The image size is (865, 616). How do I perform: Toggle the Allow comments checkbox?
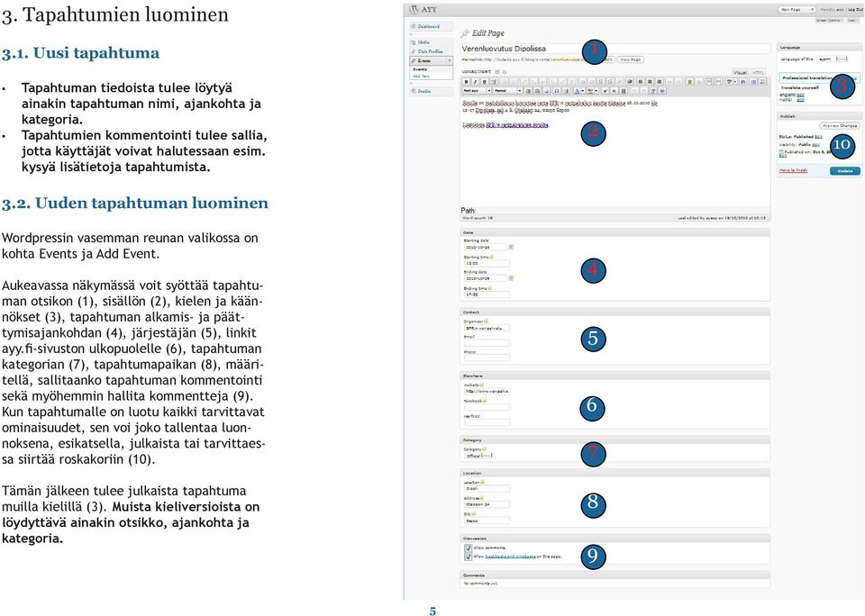pyautogui.click(x=469, y=548)
